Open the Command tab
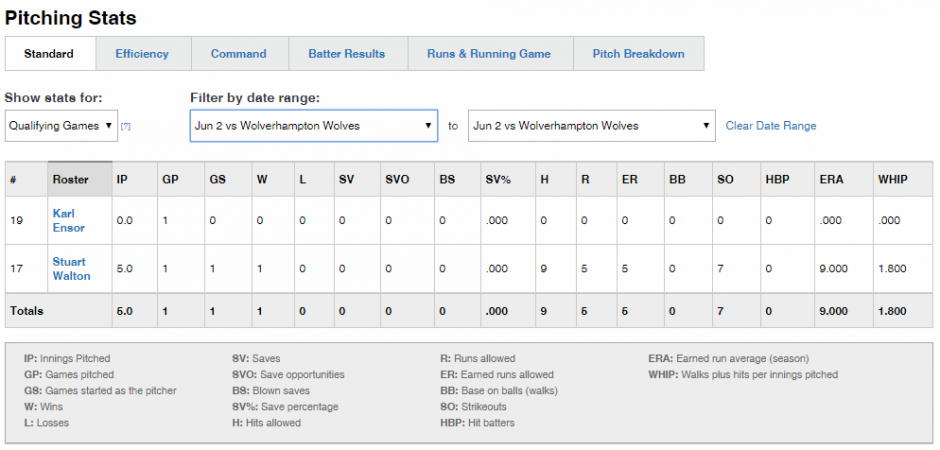Image resolution: width=940 pixels, height=450 pixels. (240, 54)
